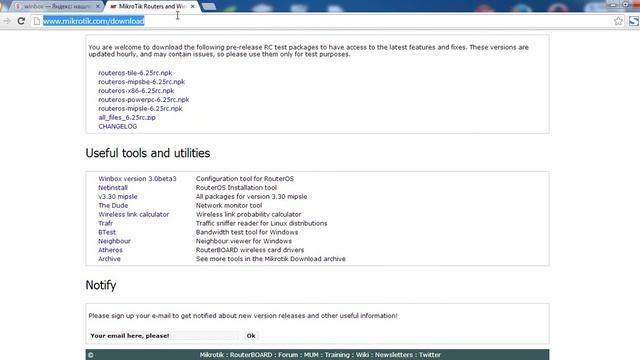Open Wireless link calculator
Image resolution: width=640 pixels, height=360 pixels.
pos(133,214)
